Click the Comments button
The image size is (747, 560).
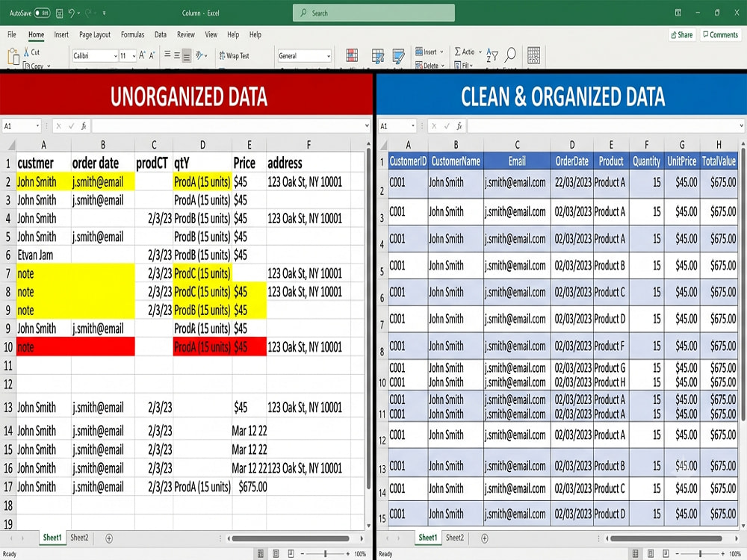pos(721,35)
